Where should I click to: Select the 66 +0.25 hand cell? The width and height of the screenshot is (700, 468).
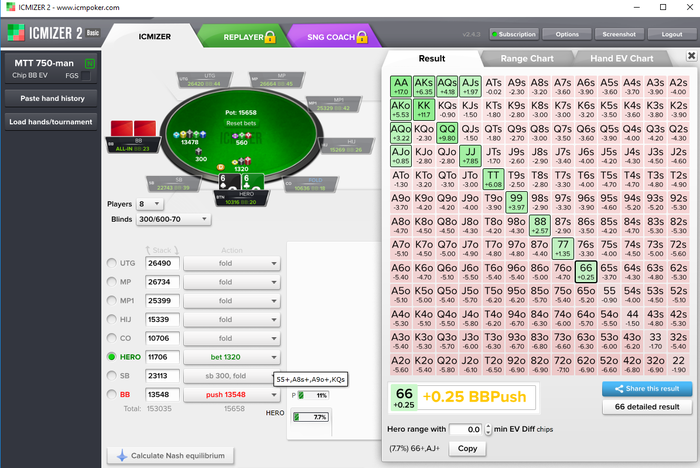point(586,272)
